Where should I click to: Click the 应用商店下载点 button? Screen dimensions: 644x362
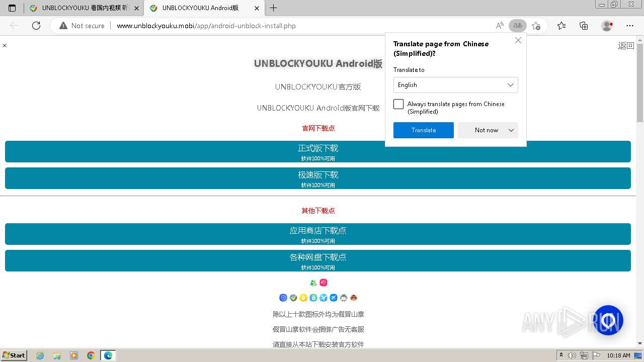click(318, 234)
